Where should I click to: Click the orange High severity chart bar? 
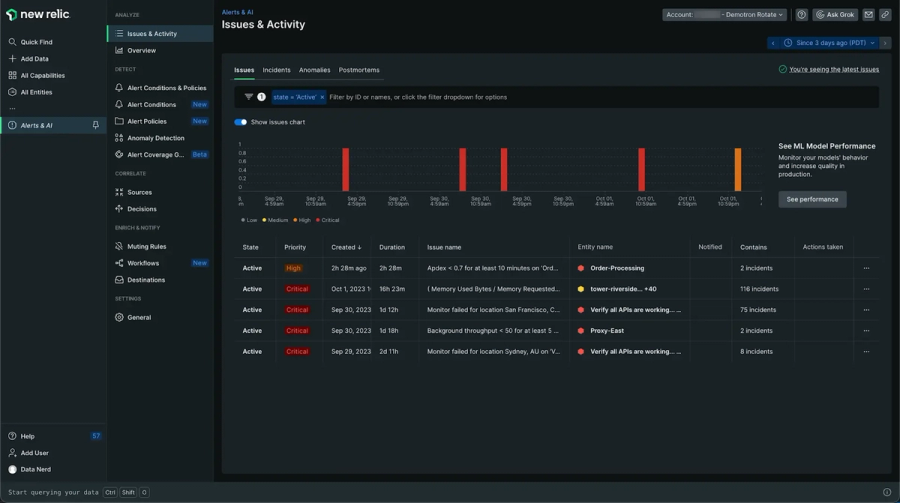pos(738,169)
